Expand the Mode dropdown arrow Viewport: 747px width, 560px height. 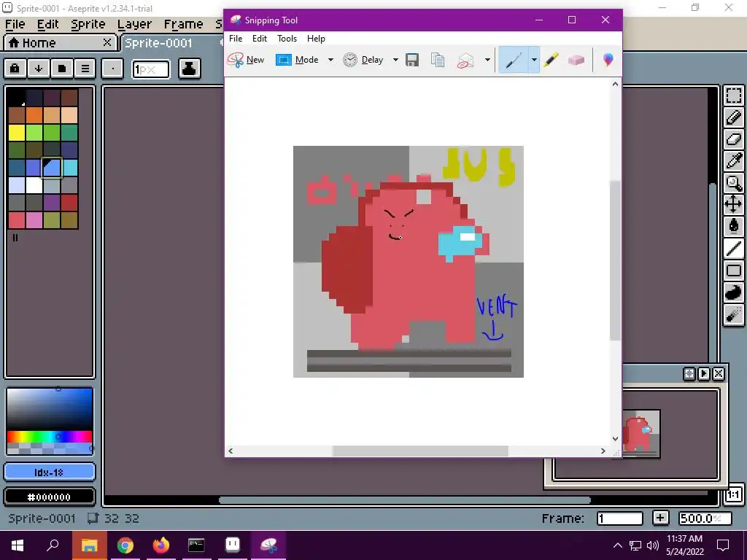tap(330, 60)
